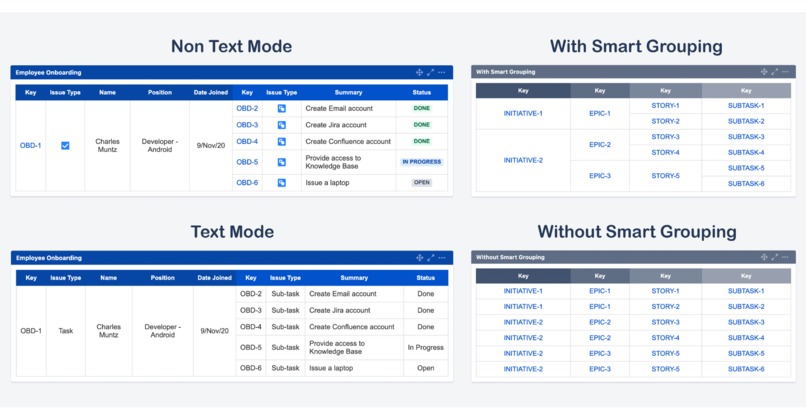The height and width of the screenshot is (414, 806).
Task: Click 'Task' issue type text in Text Mode table
Action: [x=66, y=331]
